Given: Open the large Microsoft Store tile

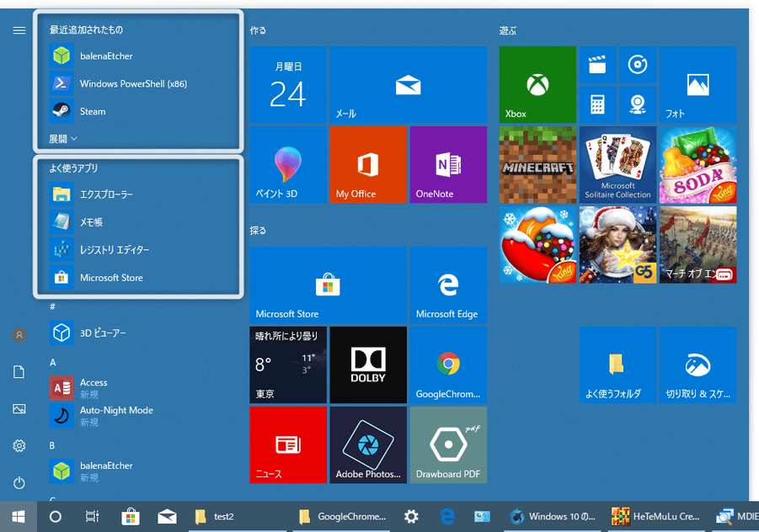Looking at the screenshot, I should [x=329, y=285].
